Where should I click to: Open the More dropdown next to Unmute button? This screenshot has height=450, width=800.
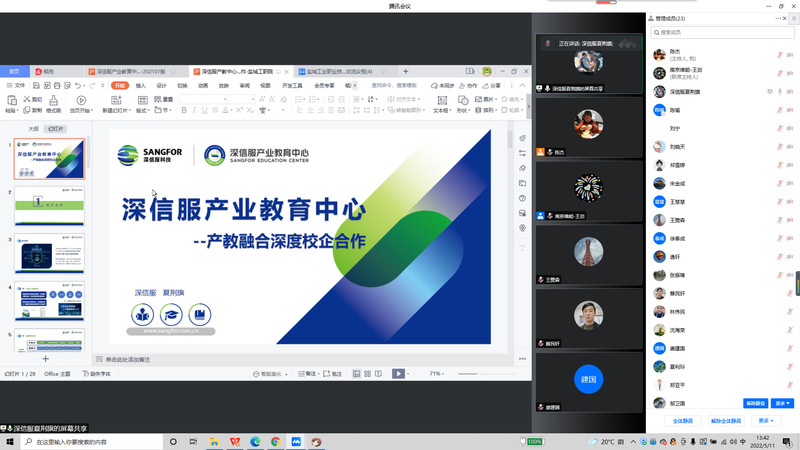tap(782, 403)
